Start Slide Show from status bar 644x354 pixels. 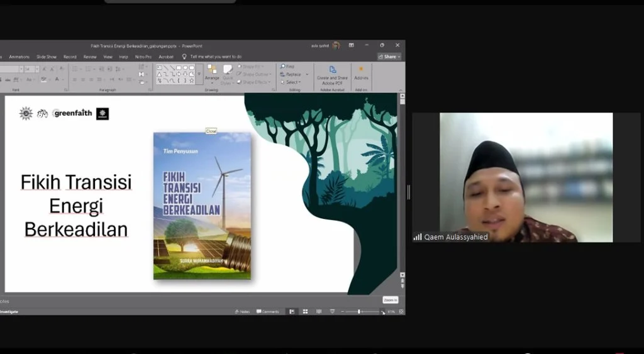[x=332, y=311]
